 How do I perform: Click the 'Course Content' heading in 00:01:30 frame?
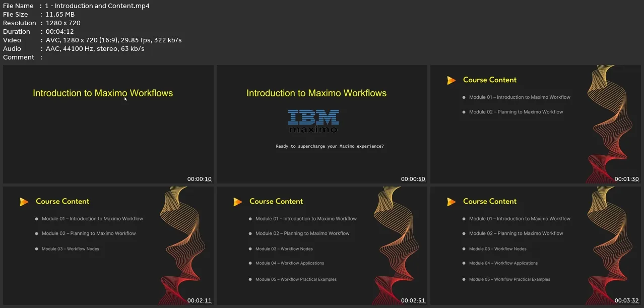490,80
